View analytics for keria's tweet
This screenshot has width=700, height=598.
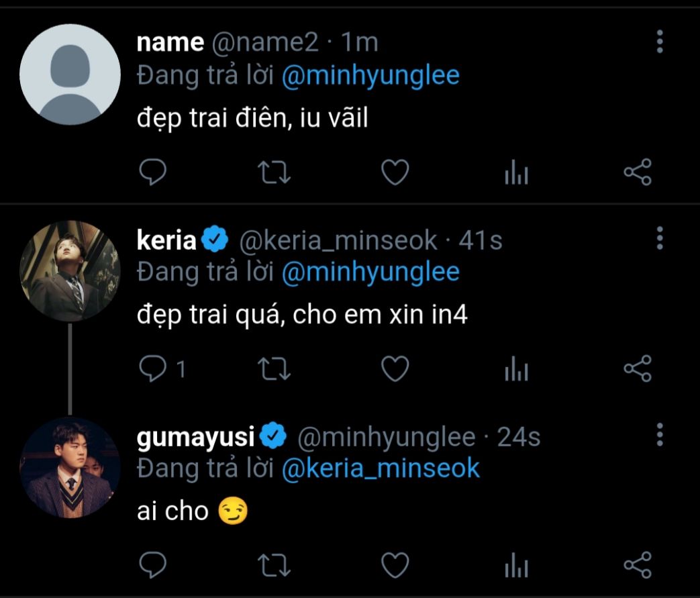(516, 370)
